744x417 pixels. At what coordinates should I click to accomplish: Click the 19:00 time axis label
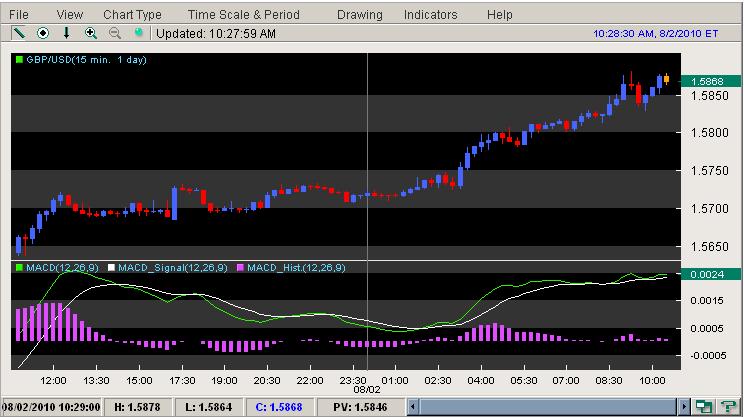(224, 381)
